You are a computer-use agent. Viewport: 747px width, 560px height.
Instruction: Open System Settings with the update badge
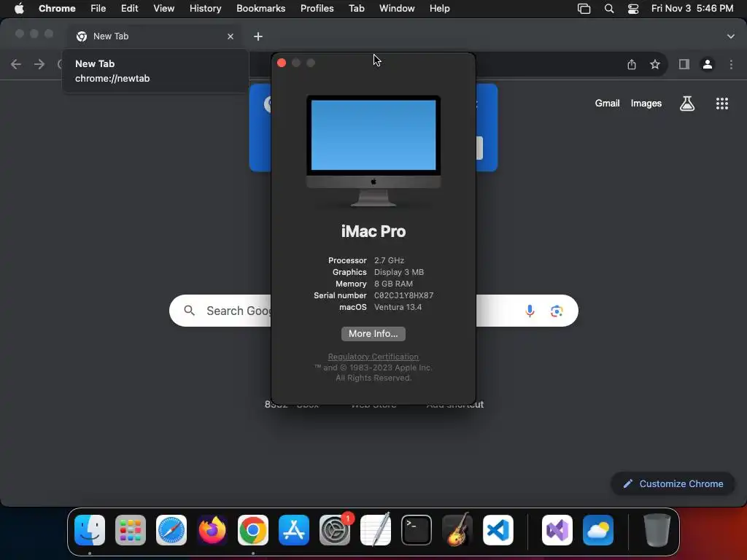point(335,530)
